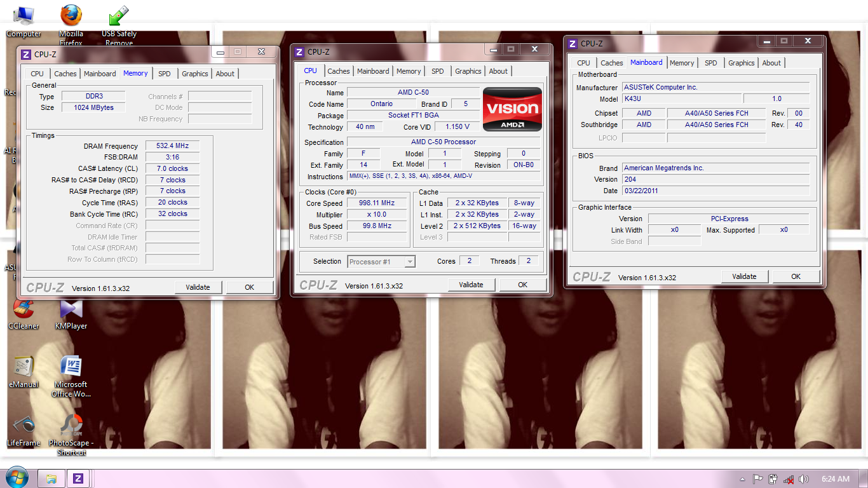Open the KMPlayer desktop shortcut

pos(71,314)
